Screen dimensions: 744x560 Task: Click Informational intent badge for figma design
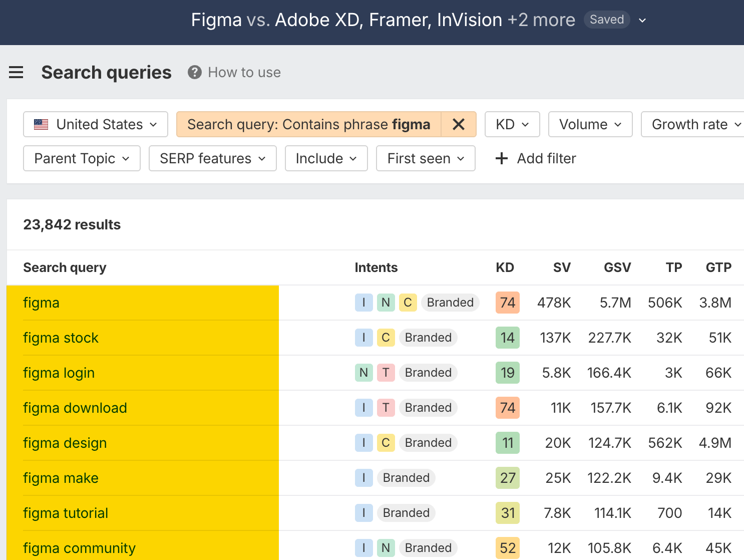(363, 443)
